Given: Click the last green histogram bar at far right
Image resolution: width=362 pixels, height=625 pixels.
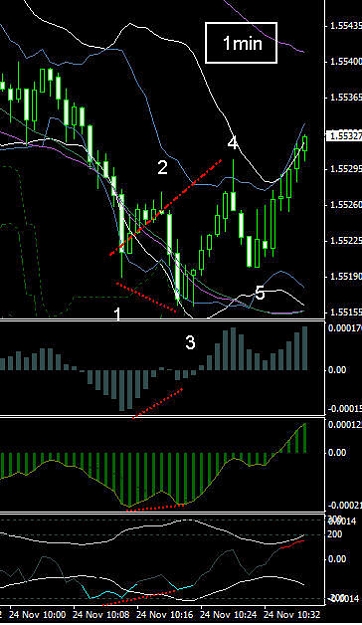Looking at the screenshot, I should coord(305,438).
